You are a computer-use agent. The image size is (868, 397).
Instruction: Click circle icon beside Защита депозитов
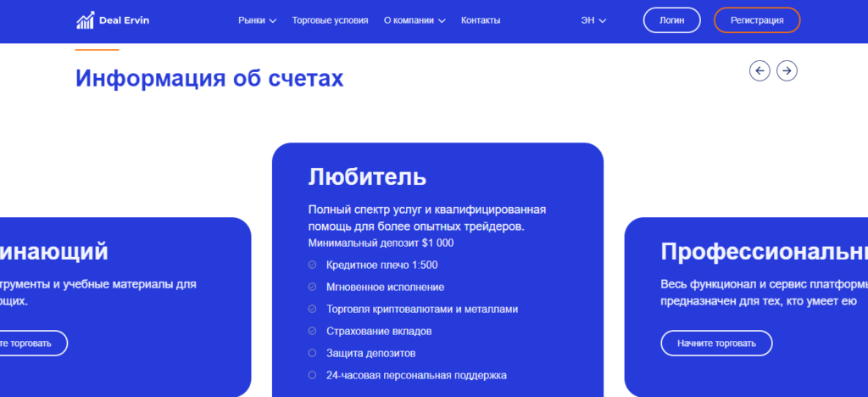(x=312, y=353)
